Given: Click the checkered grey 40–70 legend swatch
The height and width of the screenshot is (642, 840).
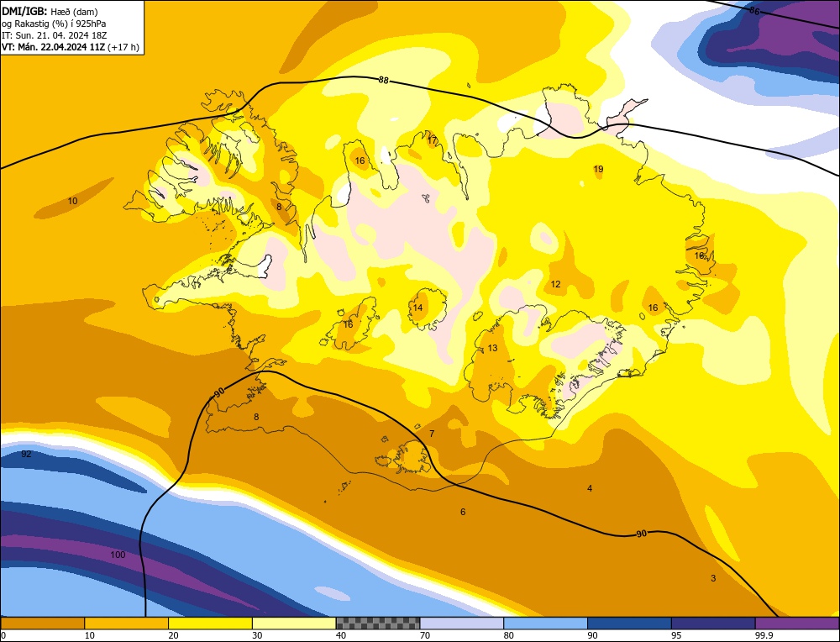Looking at the screenshot, I should [x=378, y=623].
